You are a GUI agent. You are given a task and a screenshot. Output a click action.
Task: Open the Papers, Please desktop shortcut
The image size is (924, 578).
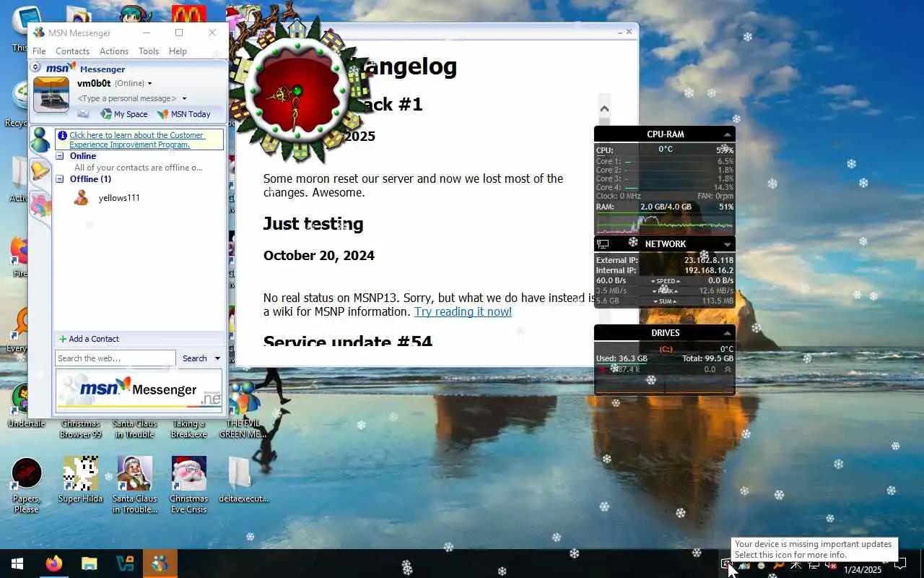(26, 486)
